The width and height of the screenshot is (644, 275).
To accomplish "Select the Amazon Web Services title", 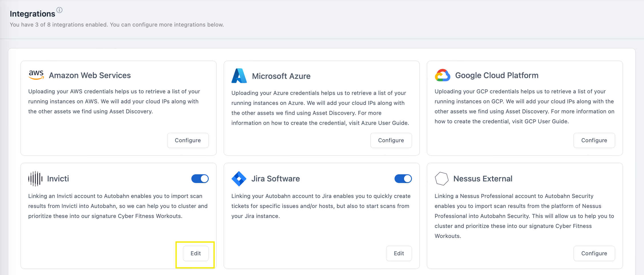I will pos(90,75).
